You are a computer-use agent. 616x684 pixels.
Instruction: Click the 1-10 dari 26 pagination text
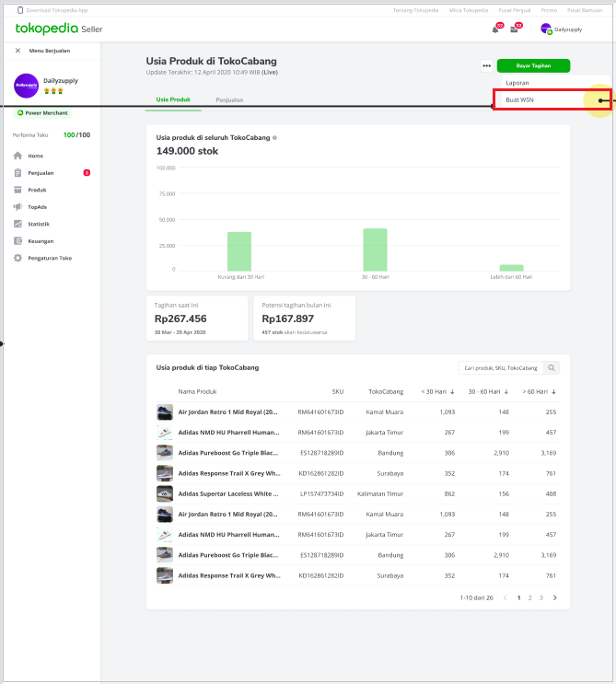click(x=476, y=597)
